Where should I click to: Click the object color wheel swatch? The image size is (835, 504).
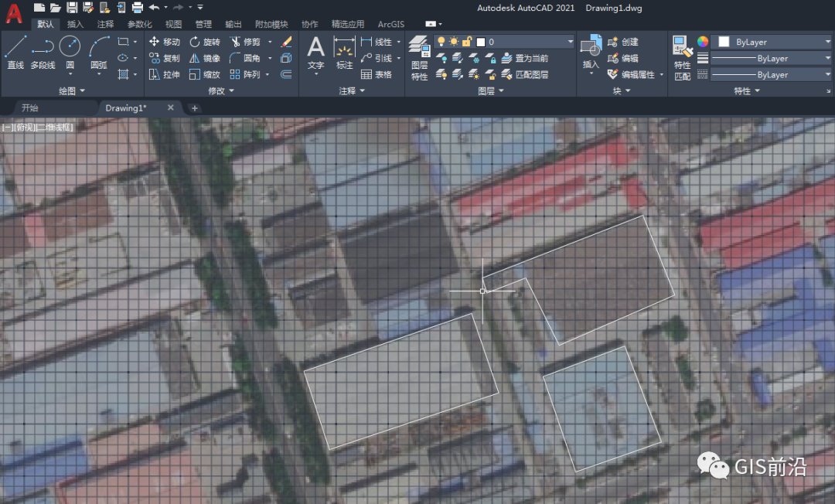(702, 42)
